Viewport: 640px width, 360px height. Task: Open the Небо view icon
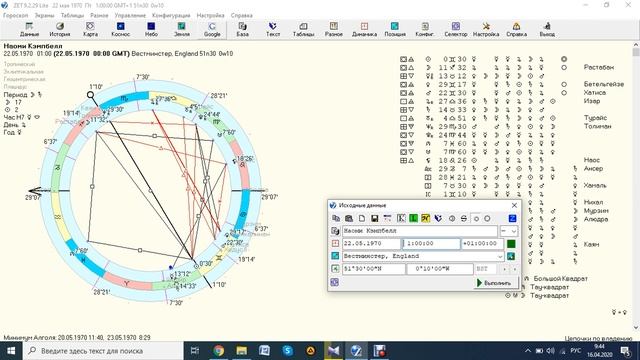click(x=151, y=30)
